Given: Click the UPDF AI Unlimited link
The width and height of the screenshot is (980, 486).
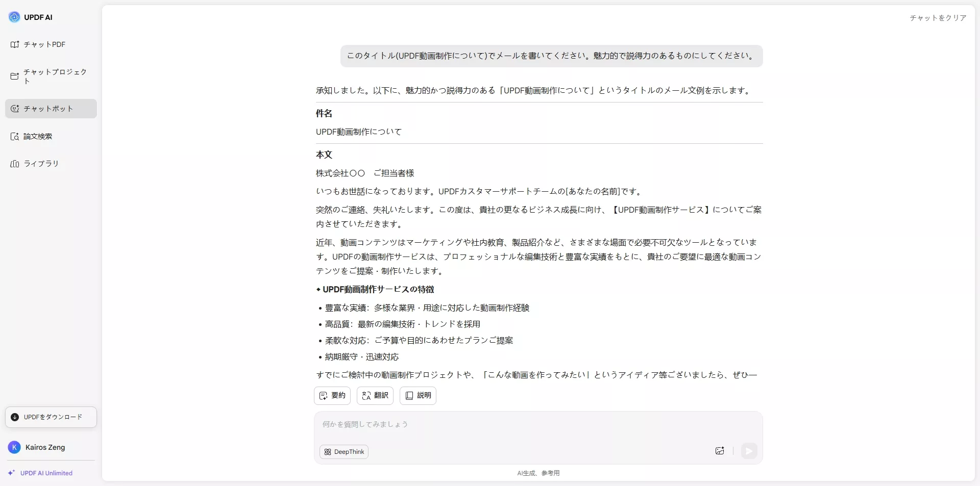Looking at the screenshot, I should click(40, 473).
